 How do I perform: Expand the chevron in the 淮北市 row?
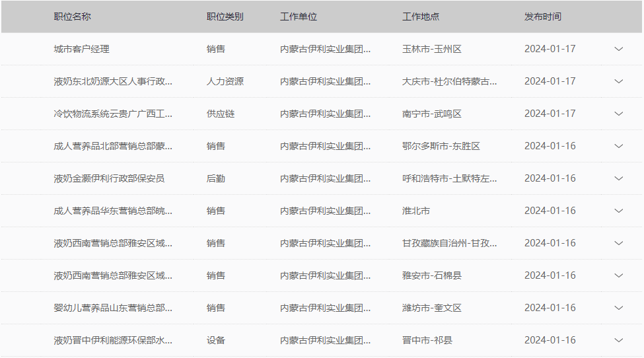tap(618, 211)
